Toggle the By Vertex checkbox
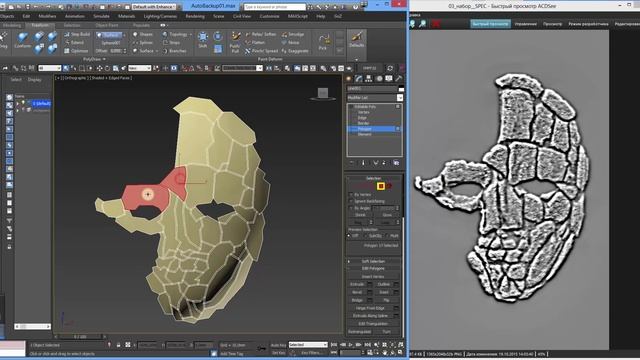The image size is (640, 360). (351, 195)
